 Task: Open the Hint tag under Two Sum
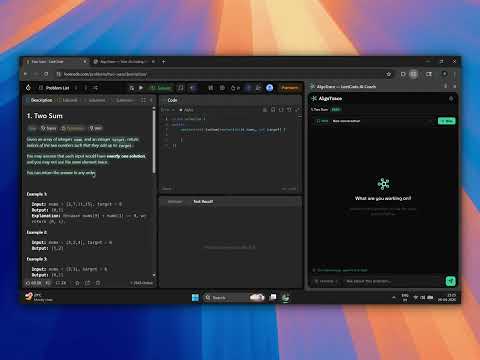(x=95, y=128)
